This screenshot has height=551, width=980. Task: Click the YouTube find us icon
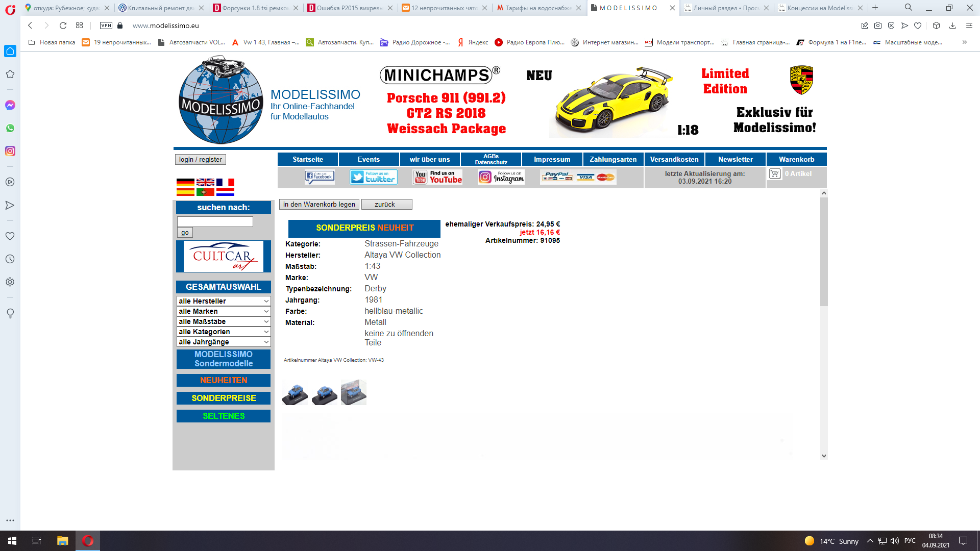pos(437,177)
